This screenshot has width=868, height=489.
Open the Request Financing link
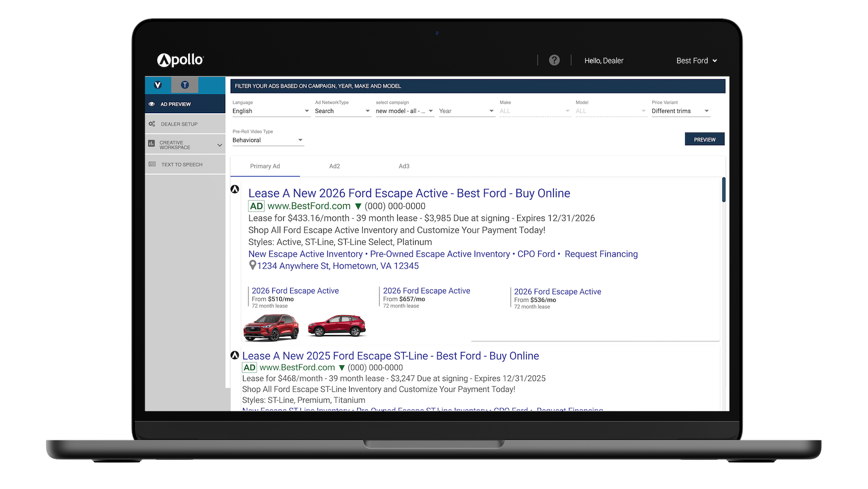(601, 254)
